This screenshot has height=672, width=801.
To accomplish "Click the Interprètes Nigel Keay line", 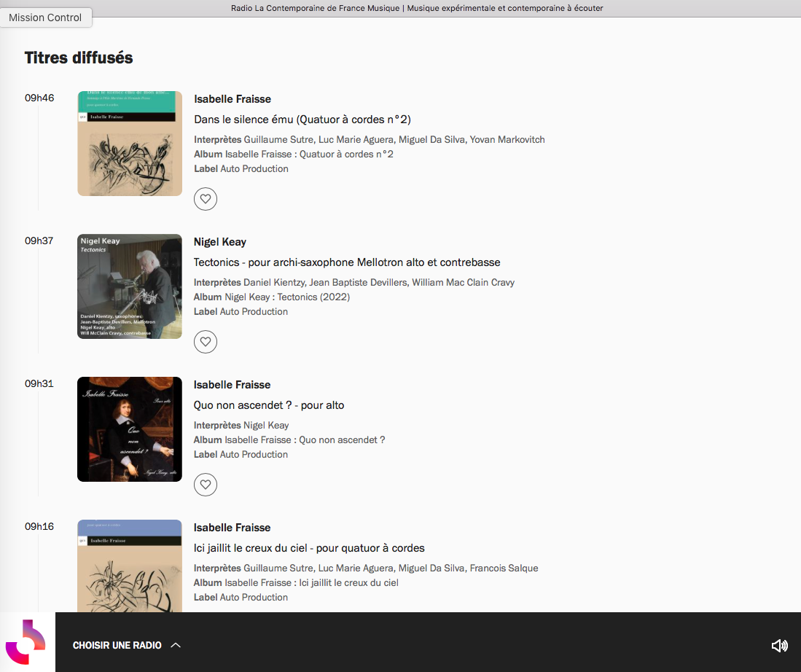I will click(x=241, y=425).
